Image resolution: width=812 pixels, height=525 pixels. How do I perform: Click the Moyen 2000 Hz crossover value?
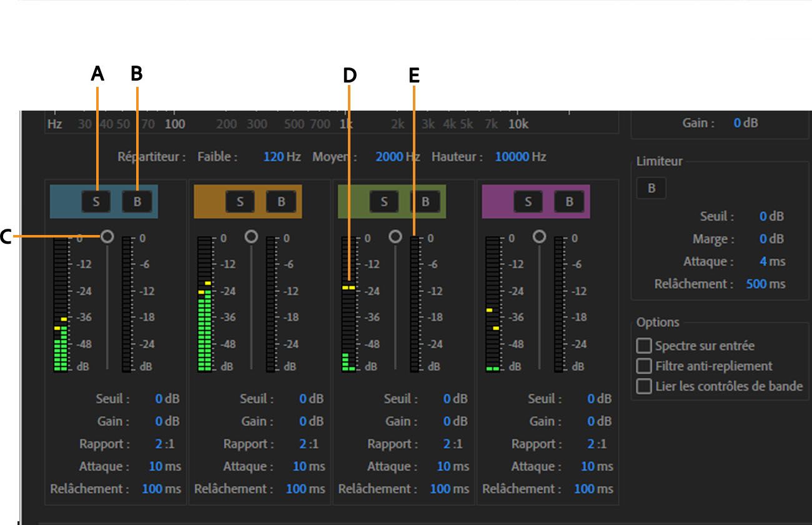click(397, 156)
